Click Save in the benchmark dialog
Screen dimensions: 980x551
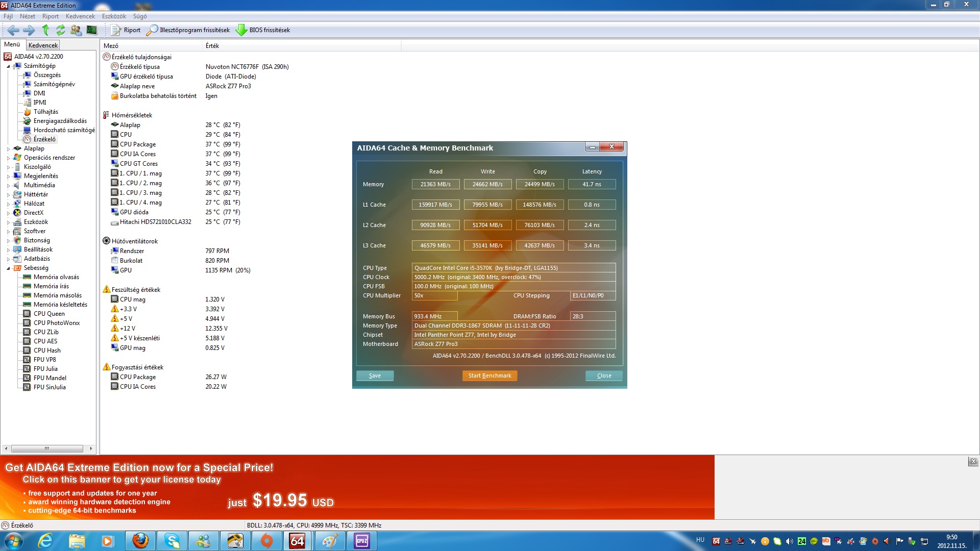[375, 375]
